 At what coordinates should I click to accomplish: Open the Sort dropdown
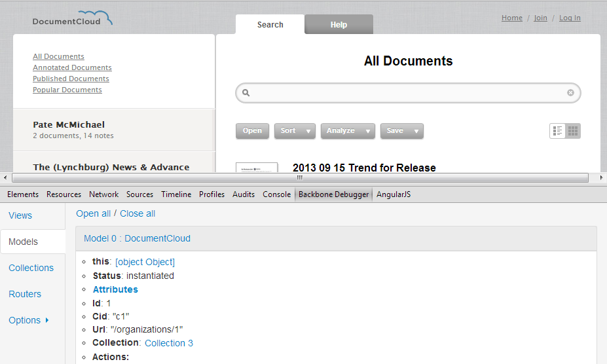295,131
